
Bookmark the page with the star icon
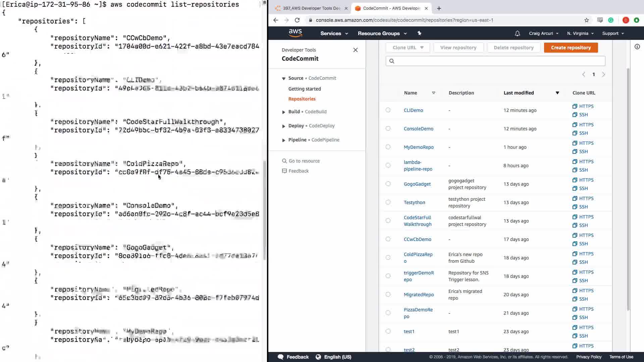click(x=586, y=20)
